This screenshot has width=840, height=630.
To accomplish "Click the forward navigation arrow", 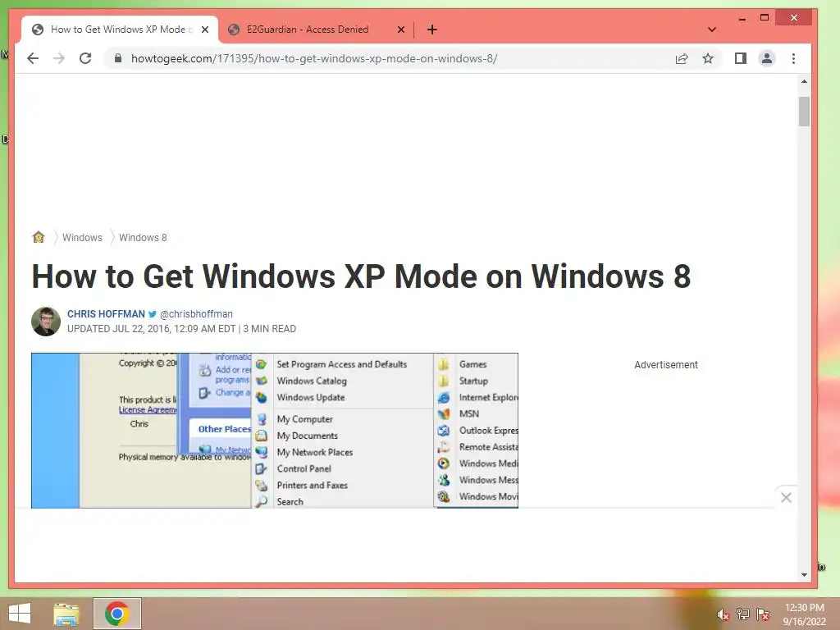I will click(59, 58).
